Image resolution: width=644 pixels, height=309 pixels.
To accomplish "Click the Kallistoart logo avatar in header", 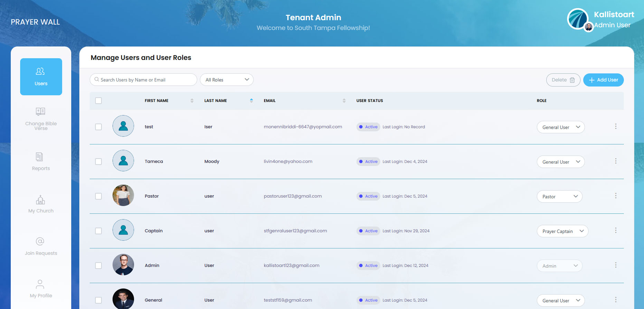I will tap(577, 18).
